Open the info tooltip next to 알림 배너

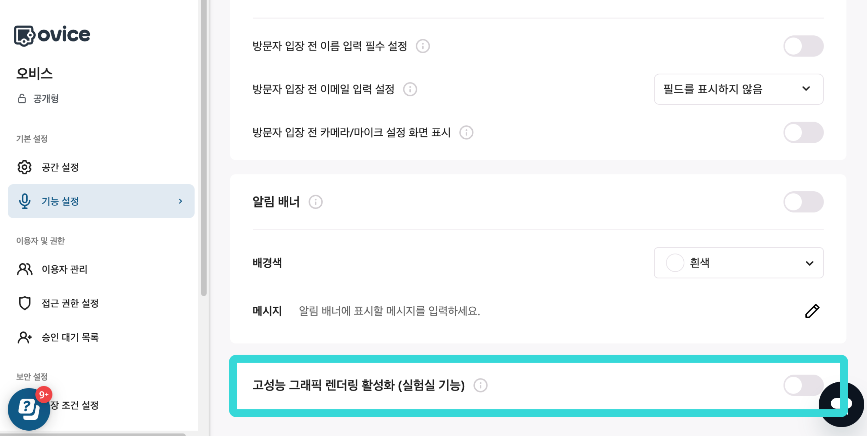pyautogui.click(x=315, y=202)
